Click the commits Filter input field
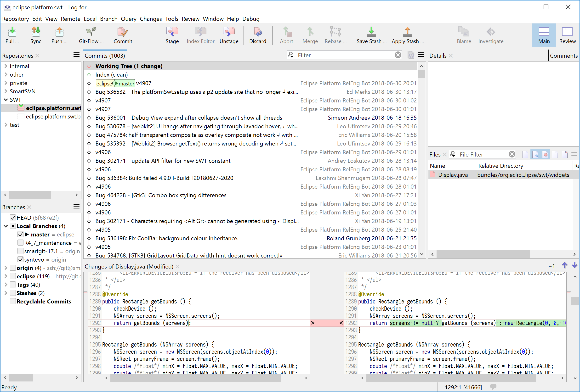The width and height of the screenshot is (580, 392). [344, 55]
